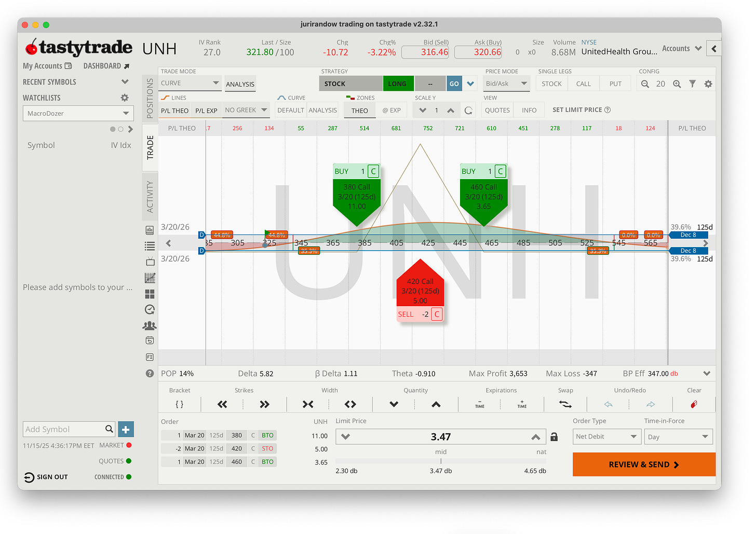This screenshot has height=534, width=756.
Task: Move expiration later with plus TIME
Action: coord(522,404)
